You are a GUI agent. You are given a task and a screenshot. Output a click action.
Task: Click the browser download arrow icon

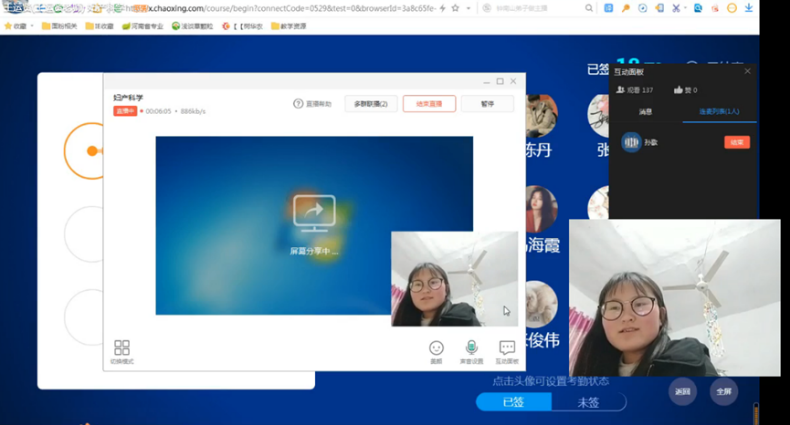(x=749, y=8)
